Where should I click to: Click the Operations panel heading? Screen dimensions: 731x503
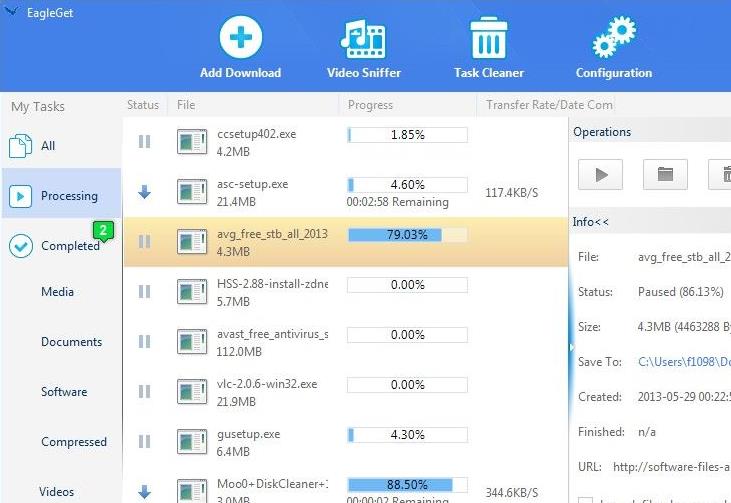[x=602, y=132]
